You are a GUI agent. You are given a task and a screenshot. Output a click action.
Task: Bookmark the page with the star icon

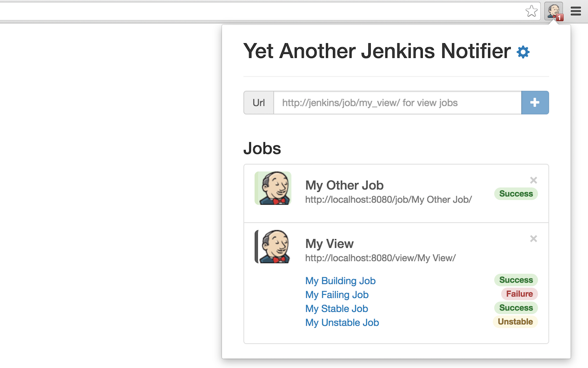(531, 11)
